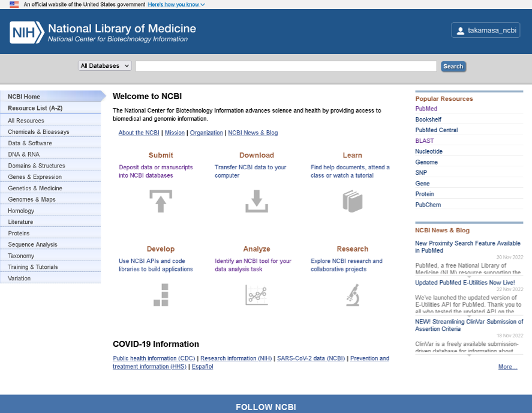
Task: Open Taxonomy sidebar item
Action: point(50,256)
